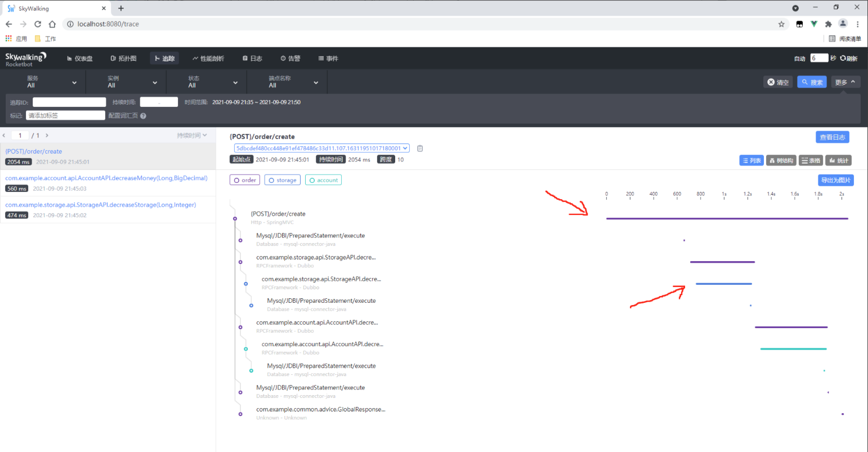Open the trace ID dropdown selector
The height and width of the screenshot is (452, 868).
pos(322,149)
